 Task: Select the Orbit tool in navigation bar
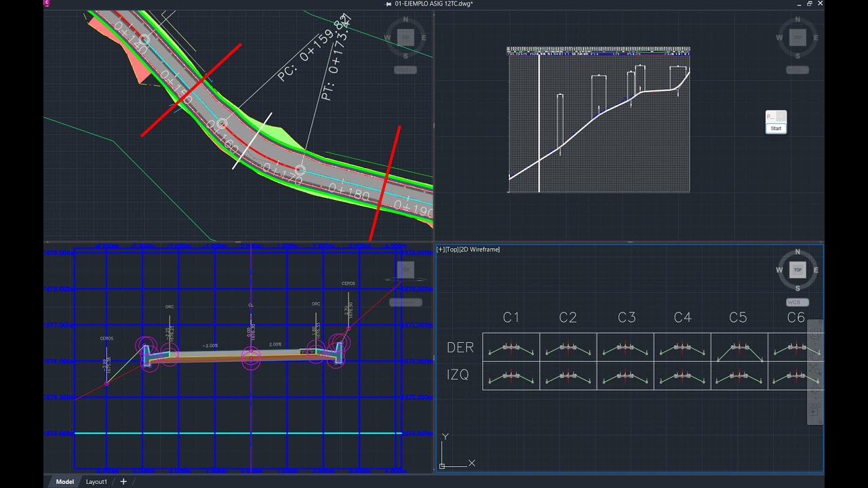pyautogui.click(x=814, y=391)
